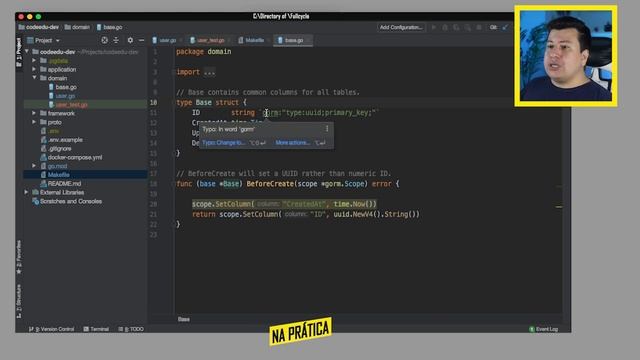The width and height of the screenshot is (640, 360).
Task: Click the collapse all icon in Project panel
Action: coord(116,40)
